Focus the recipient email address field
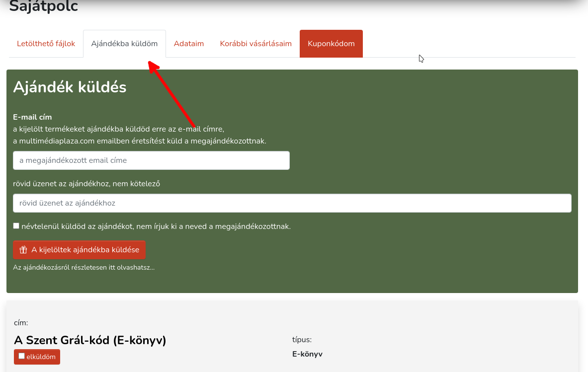Image resolution: width=588 pixels, height=372 pixels. coord(151,160)
